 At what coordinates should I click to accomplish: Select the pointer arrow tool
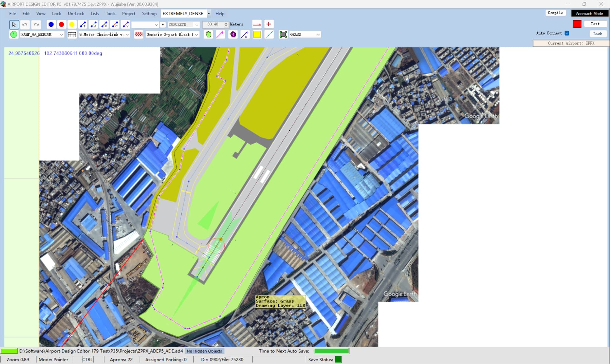[x=14, y=24]
